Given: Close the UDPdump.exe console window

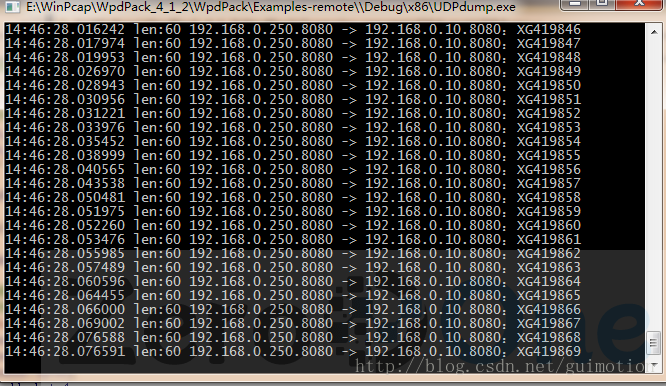Looking at the screenshot, I should pos(639,4).
